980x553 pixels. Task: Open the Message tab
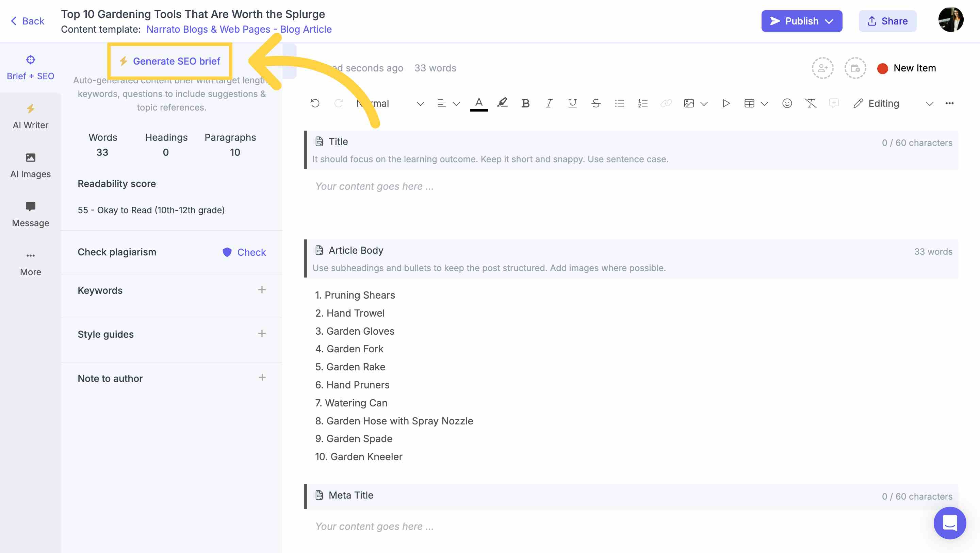(30, 215)
